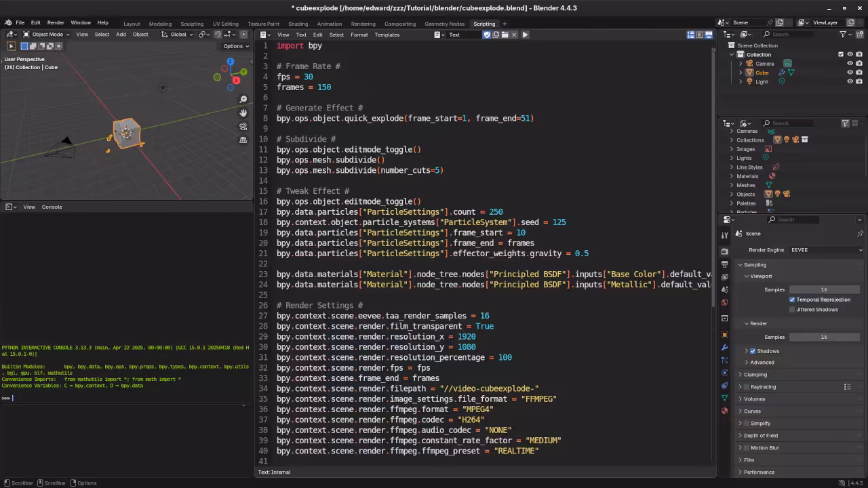Switch to orthographic view with grid gizmo
This screenshot has width=868, height=488.
pos(243,140)
